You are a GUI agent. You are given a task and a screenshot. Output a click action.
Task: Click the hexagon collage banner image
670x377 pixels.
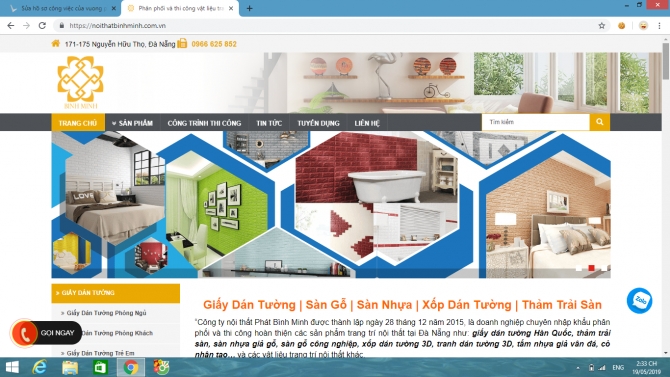coord(331,204)
